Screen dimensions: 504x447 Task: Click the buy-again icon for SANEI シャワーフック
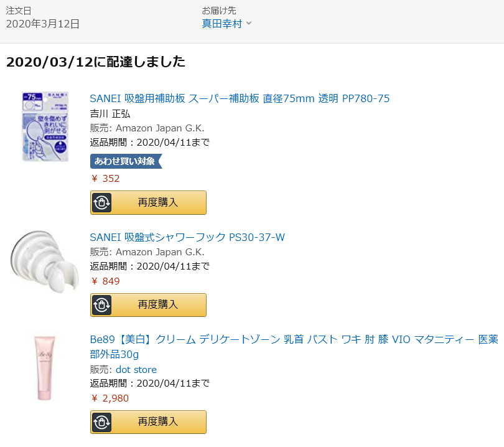point(102,305)
